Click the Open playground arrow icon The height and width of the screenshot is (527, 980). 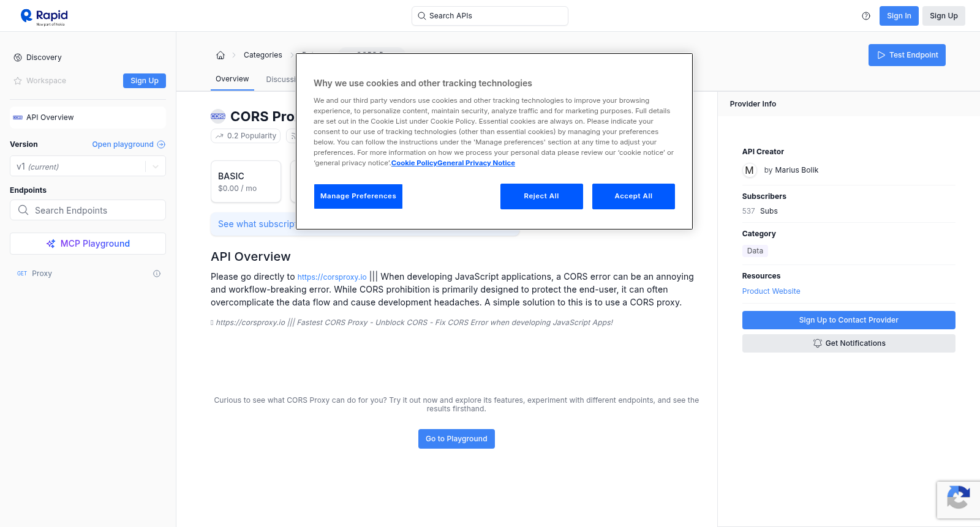(161, 144)
